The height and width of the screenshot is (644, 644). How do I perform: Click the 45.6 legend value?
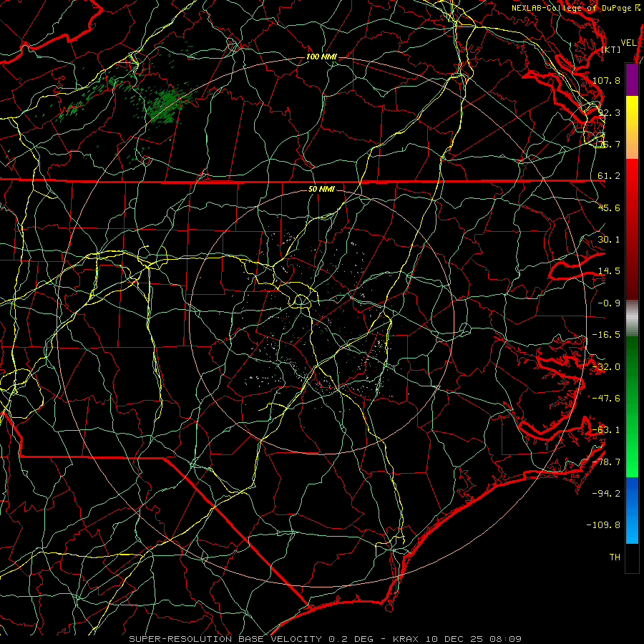609,208
